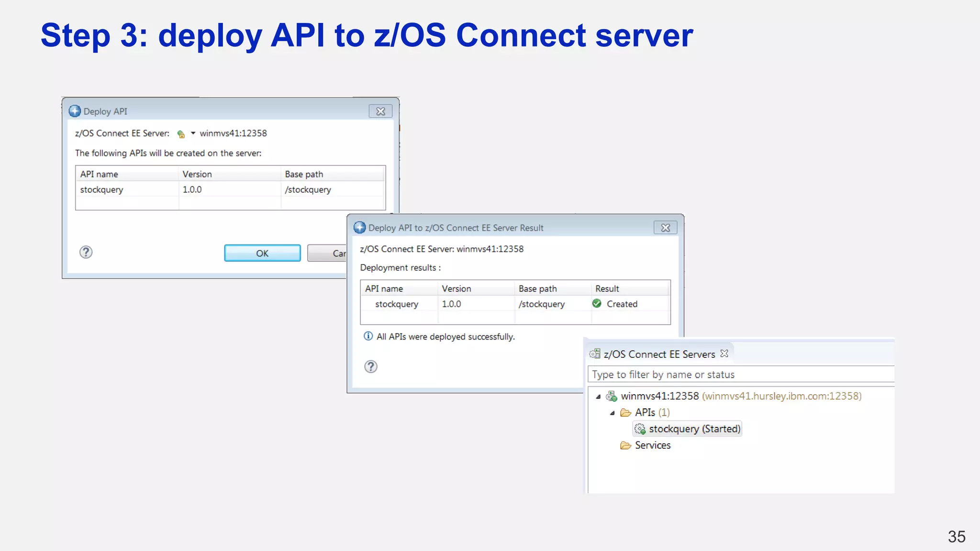Image resolution: width=980 pixels, height=551 pixels.
Task: Click 1.0.0 cell in results table
Action: click(451, 304)
